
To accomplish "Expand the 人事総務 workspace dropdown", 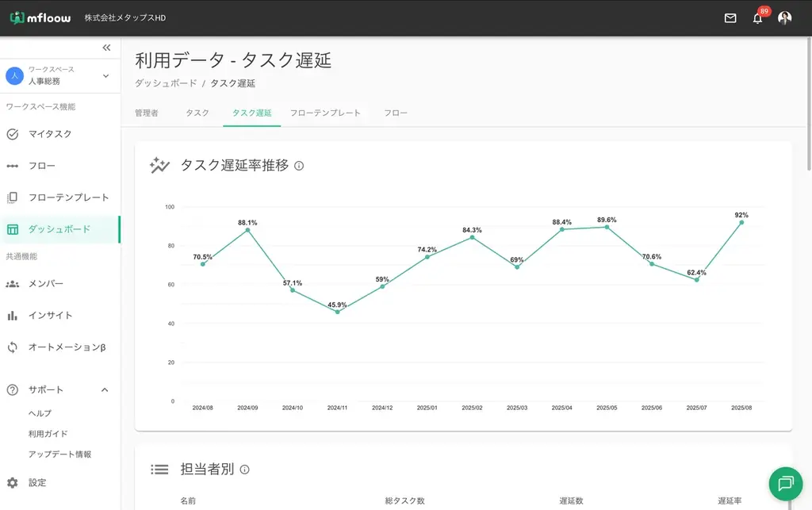I will pyautogui.click(x=105, y=76).
